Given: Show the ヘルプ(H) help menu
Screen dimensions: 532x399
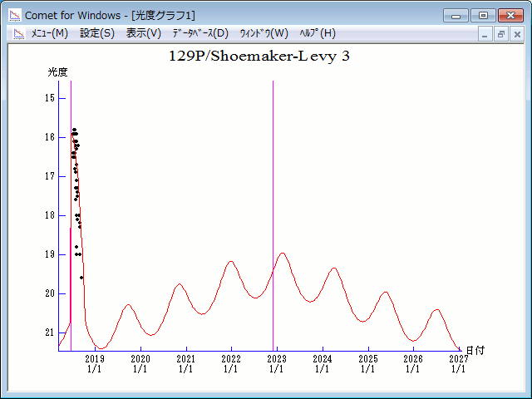Looking at the screenshot, I should click(x=318, y=33).
